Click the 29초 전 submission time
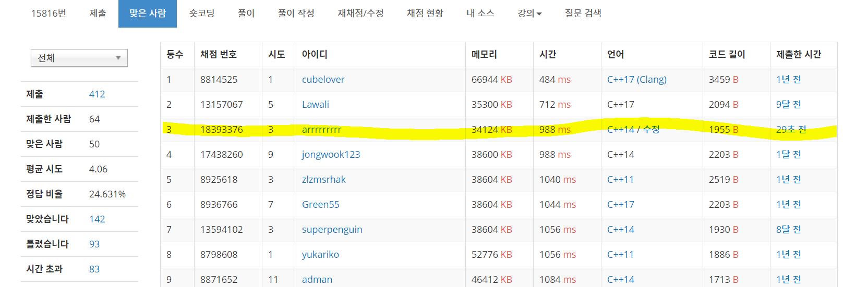The height and width of the screenshot is (287, 868). point(791,130)
